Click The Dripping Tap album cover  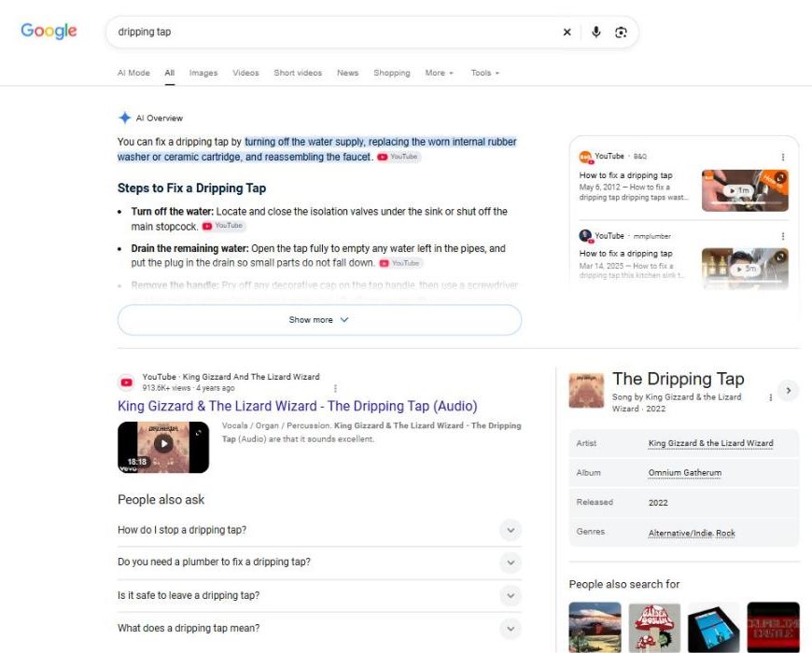[586, 391]
